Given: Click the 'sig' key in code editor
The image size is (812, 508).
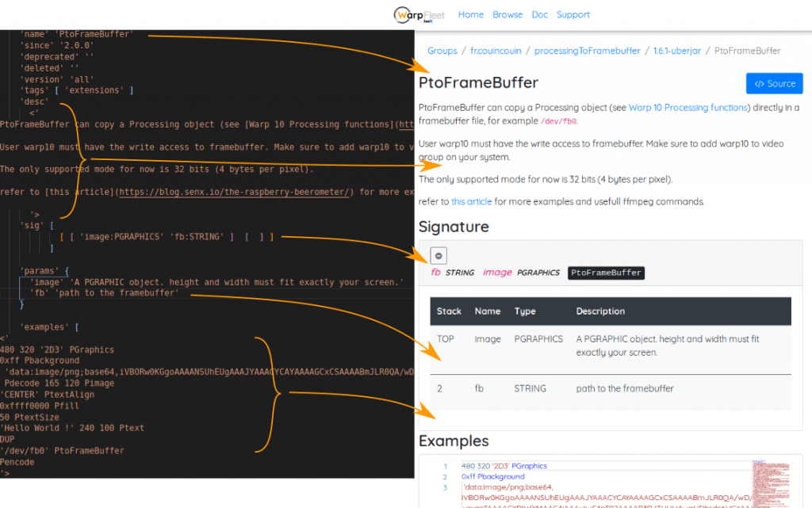Looking at the screenshot, I should (x=32, y=226).
